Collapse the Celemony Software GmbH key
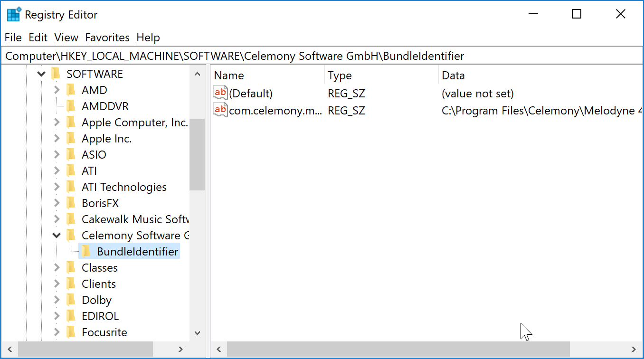Image resolution: width=644 pixels, height=359 pixels. pyautogui.click(x=57, y=236)
